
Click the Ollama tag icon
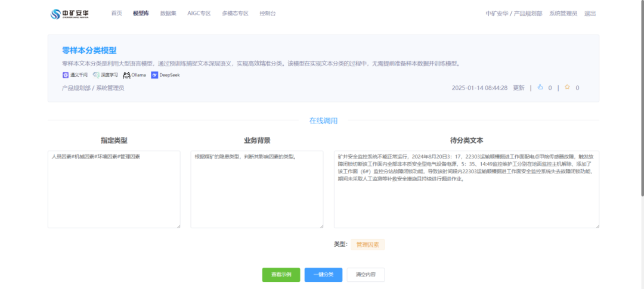click(126, 75)
